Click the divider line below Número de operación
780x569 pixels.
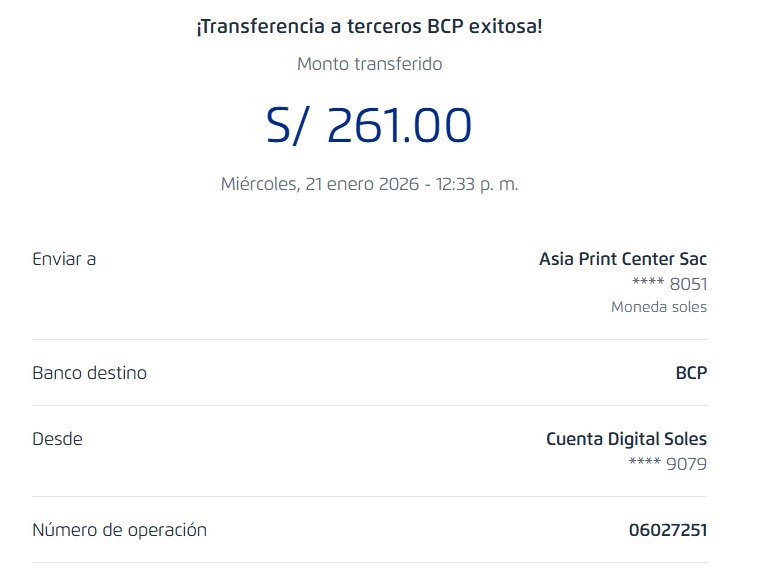(369, 562)
